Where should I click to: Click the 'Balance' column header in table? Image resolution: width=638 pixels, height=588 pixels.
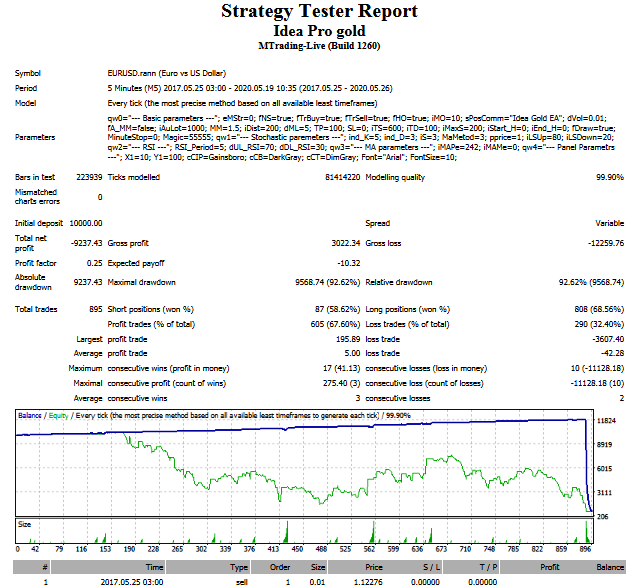tap(610, 567)
